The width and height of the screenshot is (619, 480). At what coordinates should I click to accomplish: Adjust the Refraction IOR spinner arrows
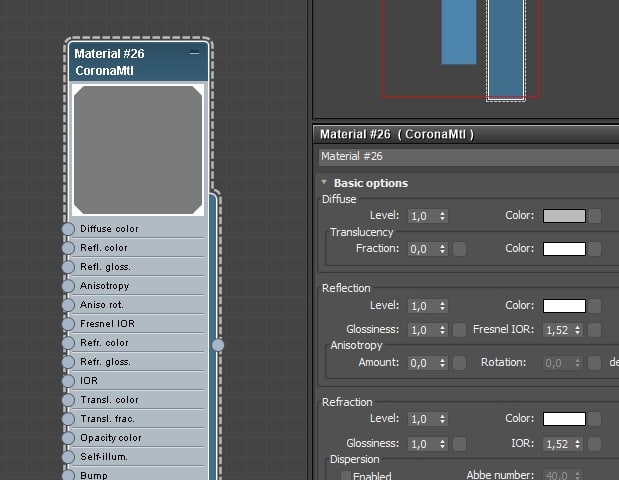pos(578,444)
